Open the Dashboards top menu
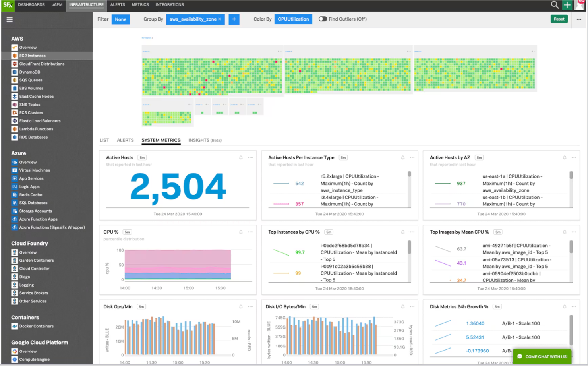The height and width of the screenshot is (366, 588). point(31,5)
